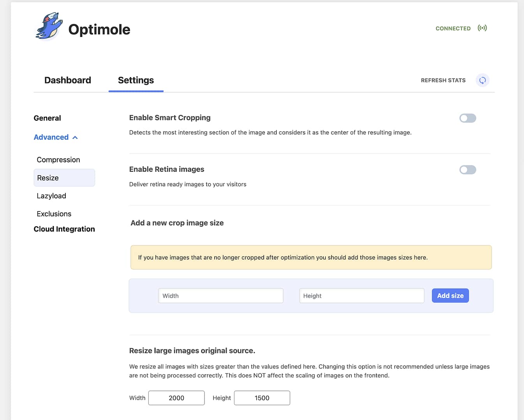This screenshot has width=524, height=420.
Task: Select the Settings tab
Action: tap(136, 80)
